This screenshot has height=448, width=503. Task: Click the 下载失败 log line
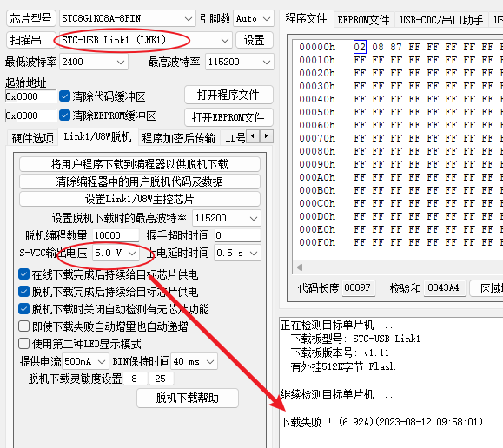click(x=381, y=422)
